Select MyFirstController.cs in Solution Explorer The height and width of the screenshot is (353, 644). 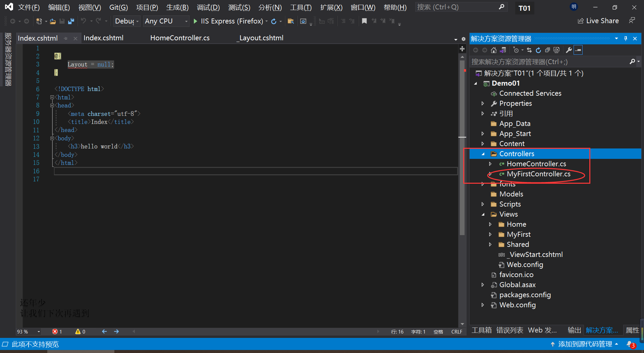tap(538, 174)
